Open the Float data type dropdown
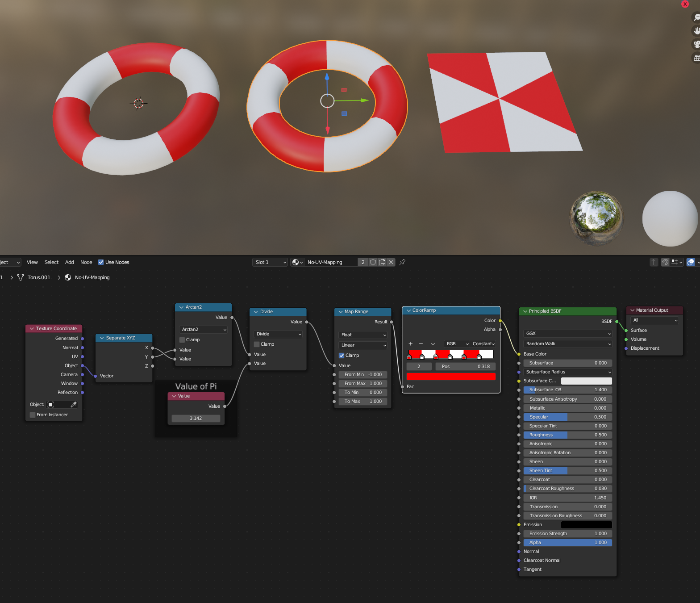This screenshot has width=700, height=603. (x=363, y=335)
